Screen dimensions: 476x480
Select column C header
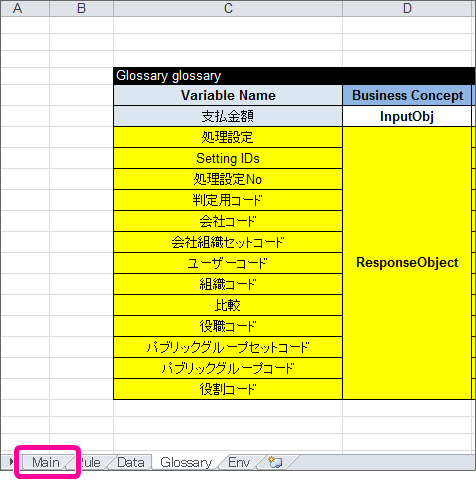click(228, 8)
